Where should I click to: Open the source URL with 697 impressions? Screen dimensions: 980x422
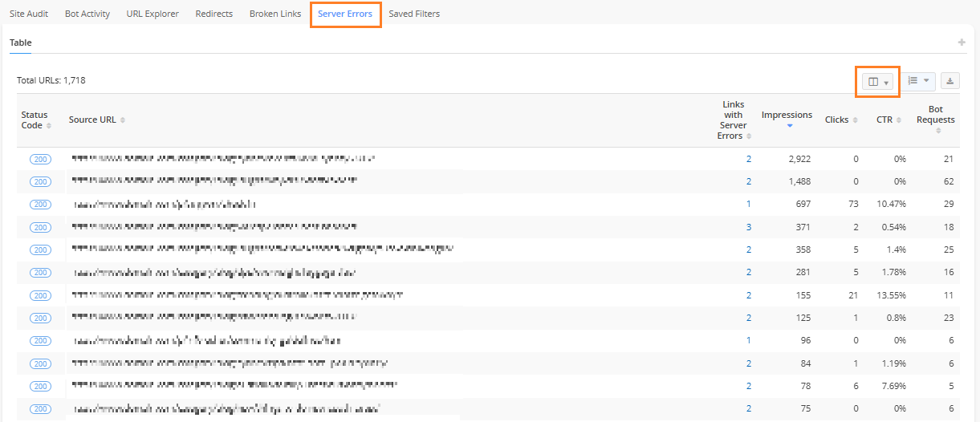[165, 205]
